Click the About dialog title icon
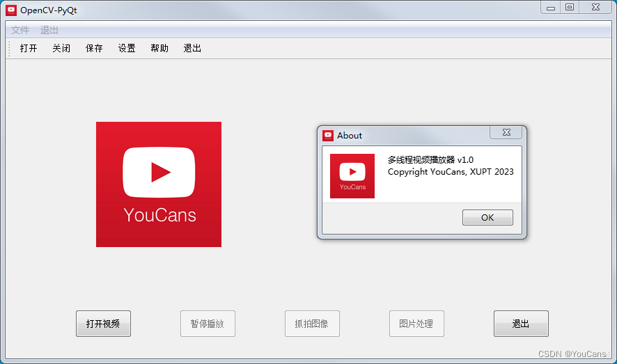 (x=328, y=136)
